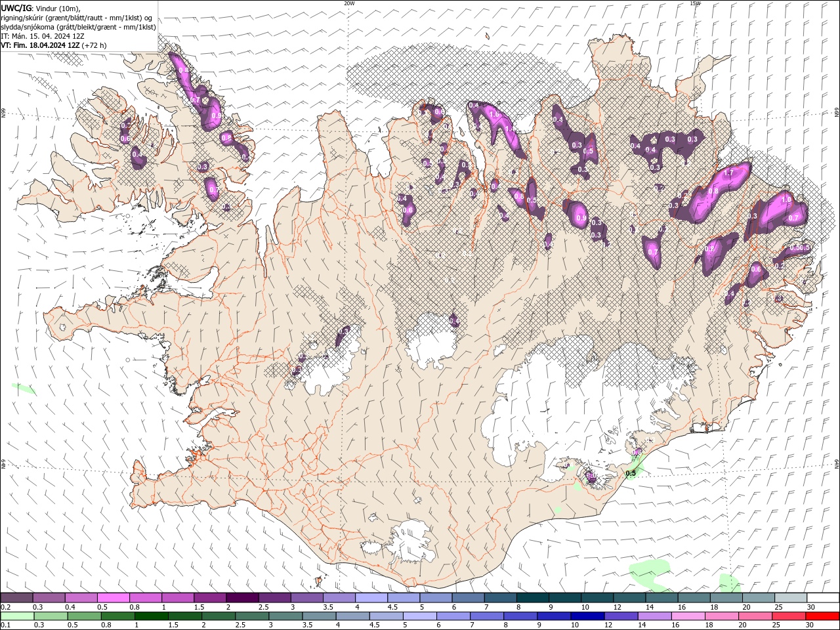Pick the light lavender upper swatch labeled 4

click(x=371, y=597)
